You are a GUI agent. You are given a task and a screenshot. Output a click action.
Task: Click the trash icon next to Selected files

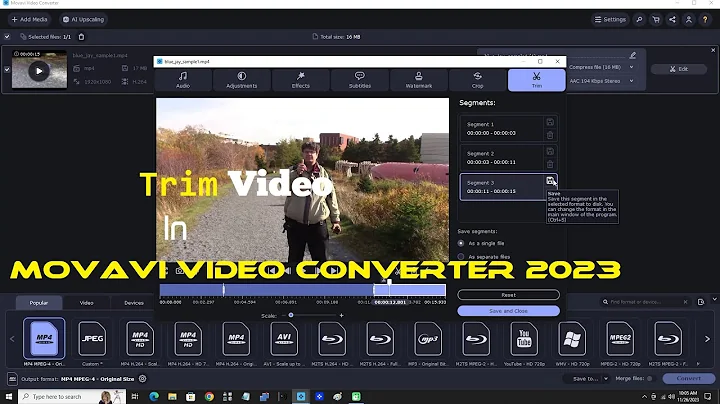click(x=81, y=37)
